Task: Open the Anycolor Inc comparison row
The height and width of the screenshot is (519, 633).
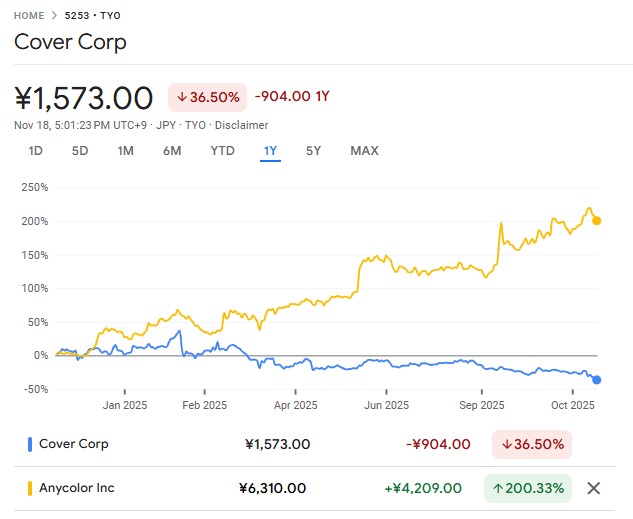Action: click(77, 488)
